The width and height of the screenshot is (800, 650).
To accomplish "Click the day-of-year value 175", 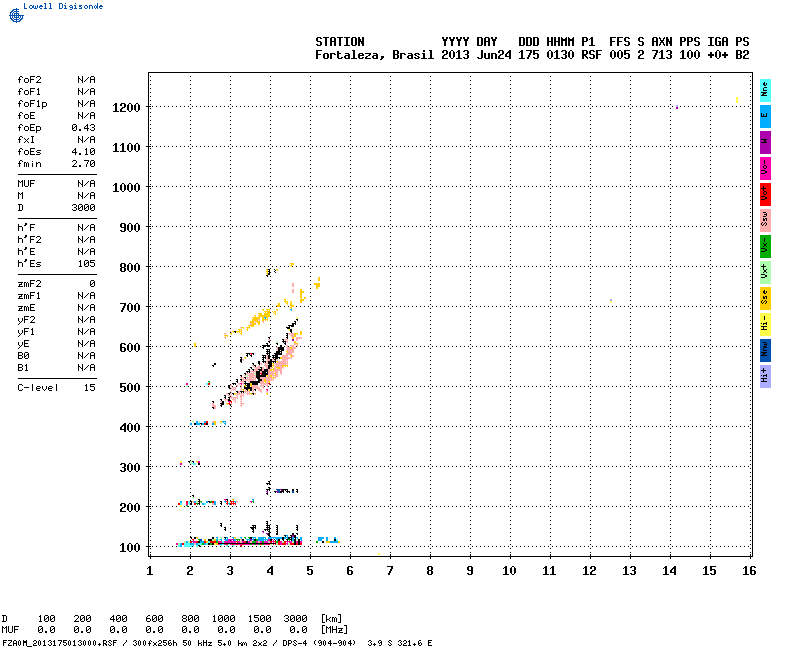I will pos(529,55).
